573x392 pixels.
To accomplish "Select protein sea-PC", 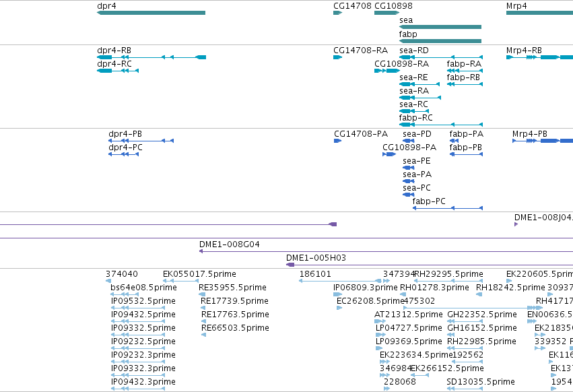I will pos(409,195).
